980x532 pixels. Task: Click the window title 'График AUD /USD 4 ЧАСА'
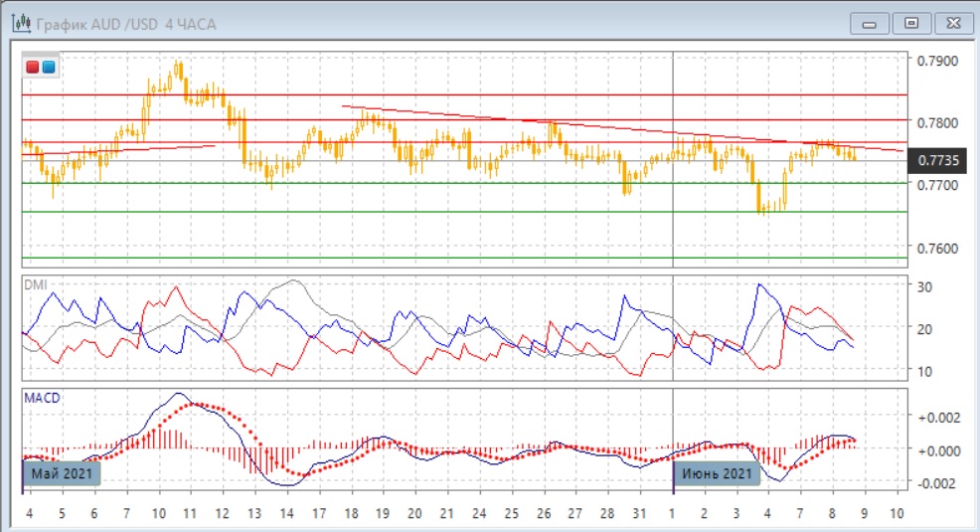(x=126, y=25)
